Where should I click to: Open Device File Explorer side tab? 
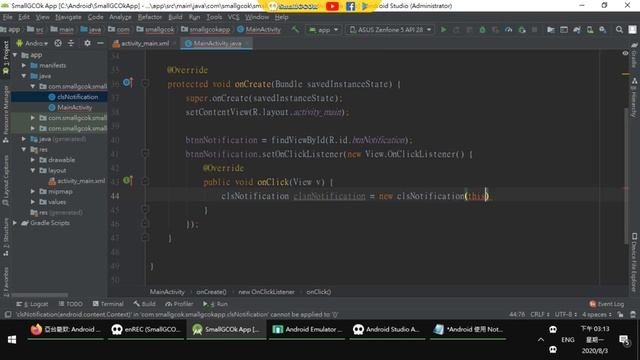click(x=634, y=262)
